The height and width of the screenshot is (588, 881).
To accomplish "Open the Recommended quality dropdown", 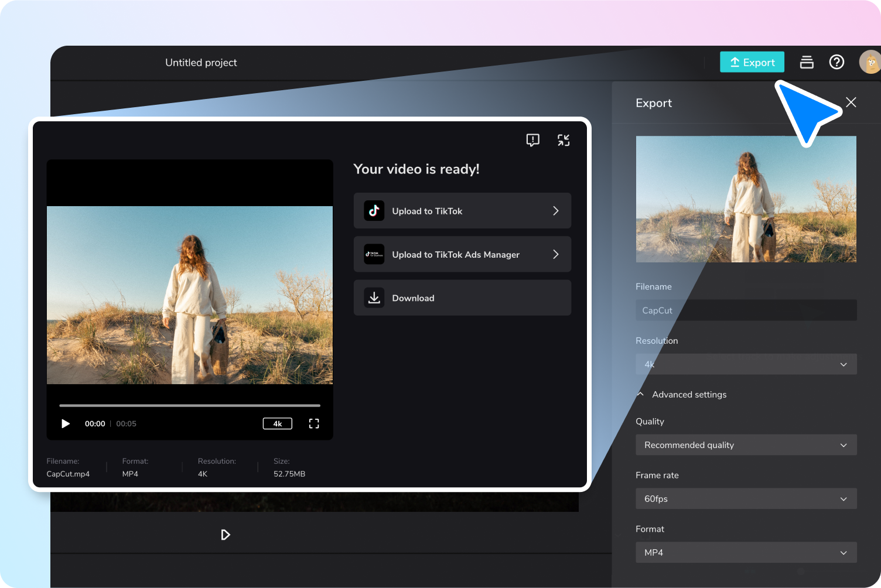I will coord(746,445).
